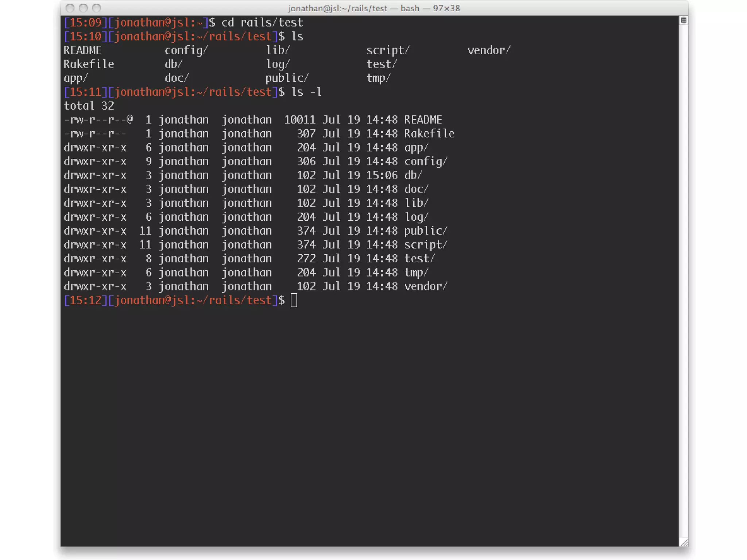This screenshot has height=560, width=747.
Task: Click the minimize window button
Action: tap(83, 8)
